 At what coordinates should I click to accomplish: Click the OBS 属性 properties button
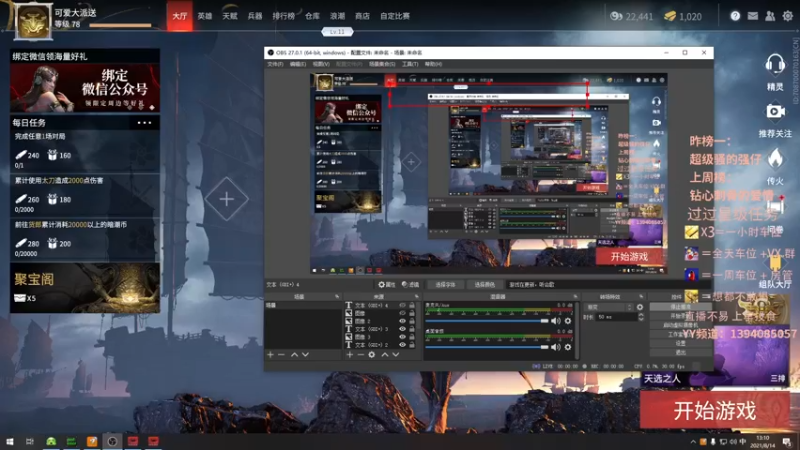pos(387,285)
